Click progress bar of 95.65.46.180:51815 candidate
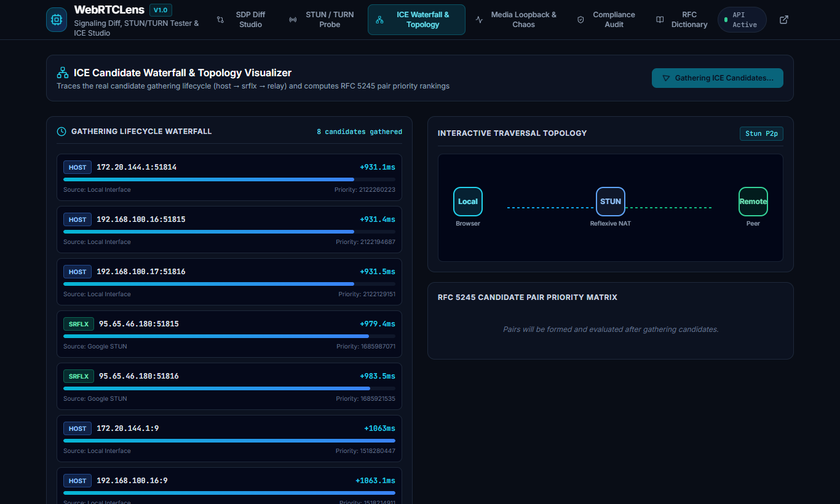 point(229,336)
